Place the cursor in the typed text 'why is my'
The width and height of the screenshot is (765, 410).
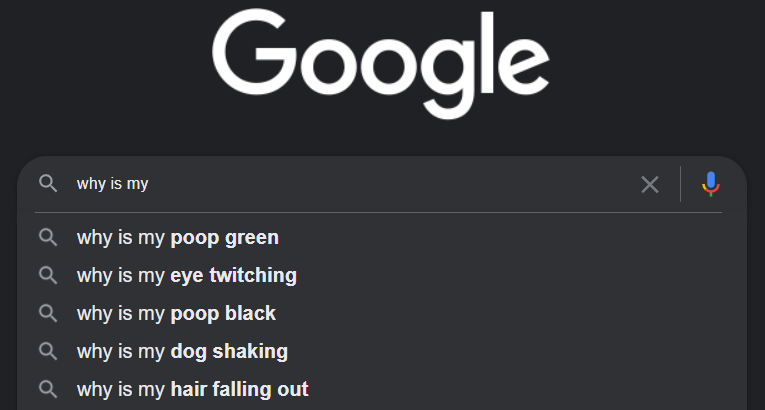(x=112, y=184)
